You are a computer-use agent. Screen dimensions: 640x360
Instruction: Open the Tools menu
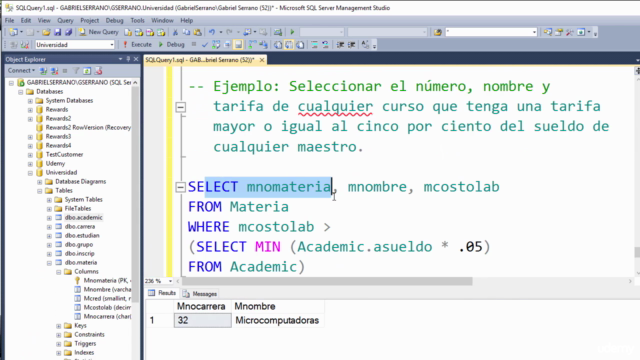coord(138,20)
